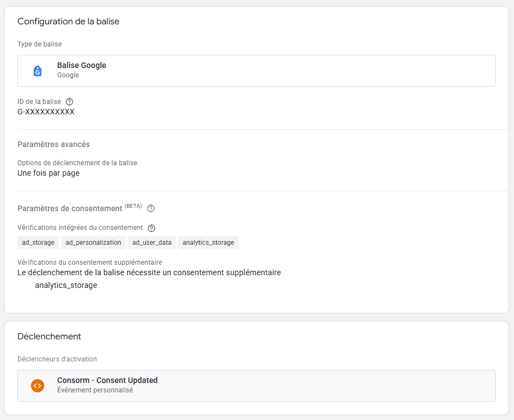514x420 pixels.
Task: Click the blue Google tag icon
Action: (38, 71)
